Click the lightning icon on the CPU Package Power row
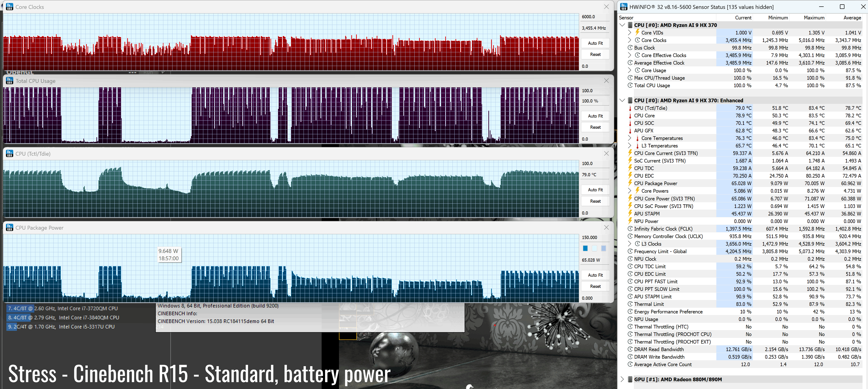The height and width of the screenshot is (389, 868). (x=630, y=183)
